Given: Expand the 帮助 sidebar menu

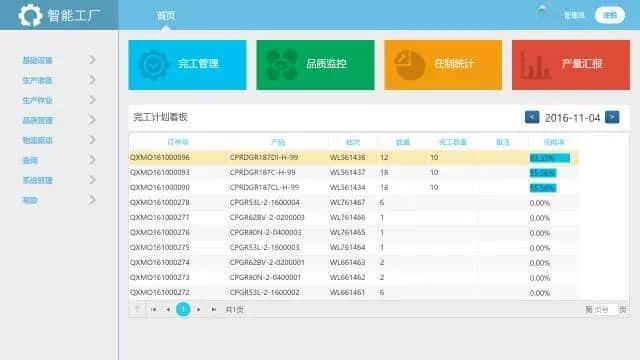Looking at the screenshot, I should 59,200.
